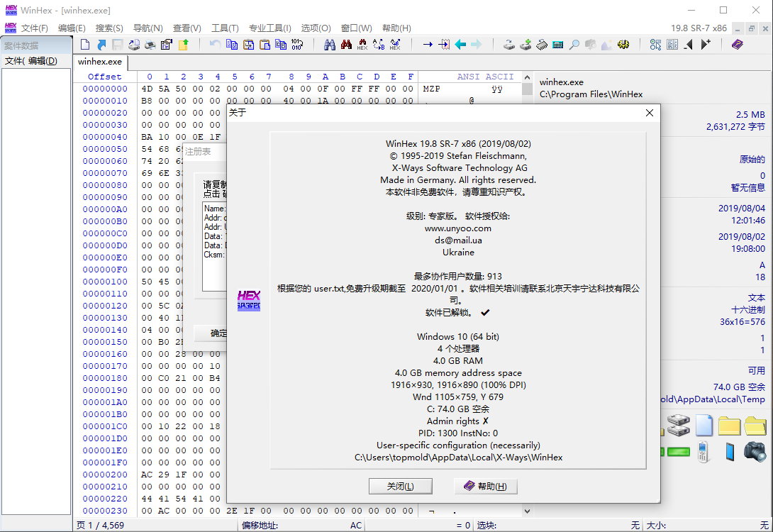Click the hex view scroll up arrow
The width and height of the screenshot is (773, 532).
[527, 77]
